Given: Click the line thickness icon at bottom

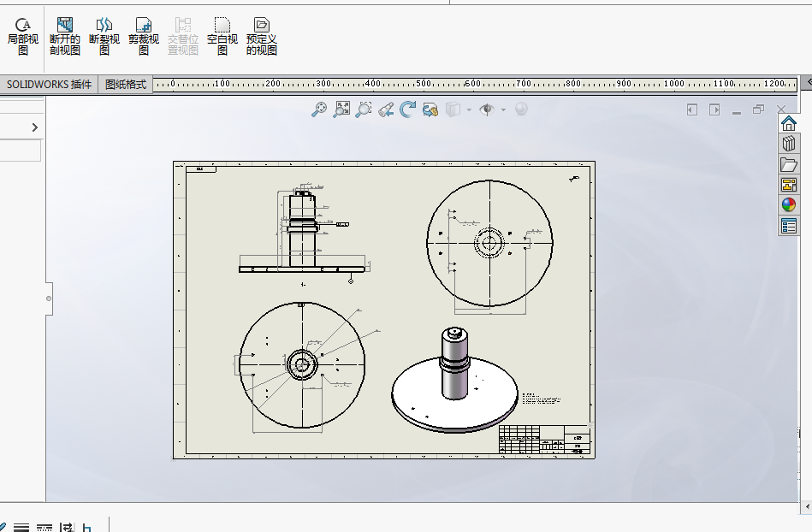Looking at the screenshot, I should click(x=21, y=528).
